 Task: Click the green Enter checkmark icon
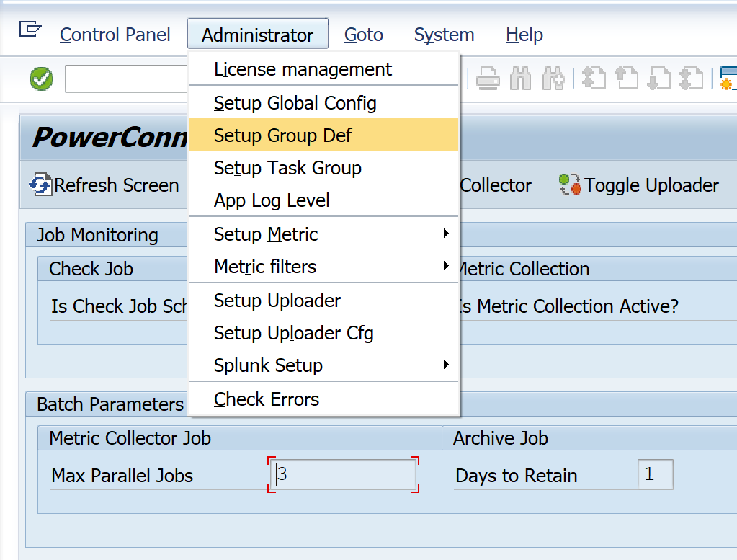[x=42, y=79]
